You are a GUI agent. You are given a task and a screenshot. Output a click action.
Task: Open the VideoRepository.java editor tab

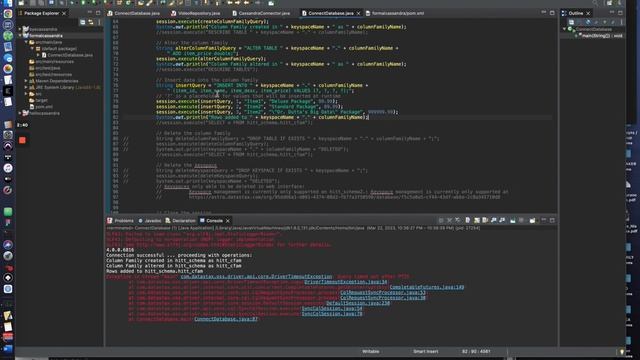(x=196, y=13)
